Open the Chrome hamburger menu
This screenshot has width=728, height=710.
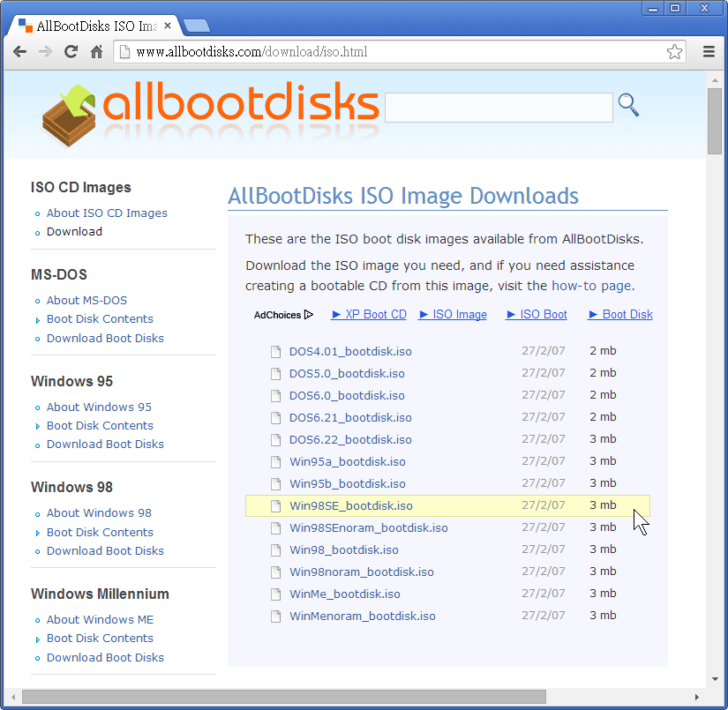pyautogui.click(x=709, y=51)
